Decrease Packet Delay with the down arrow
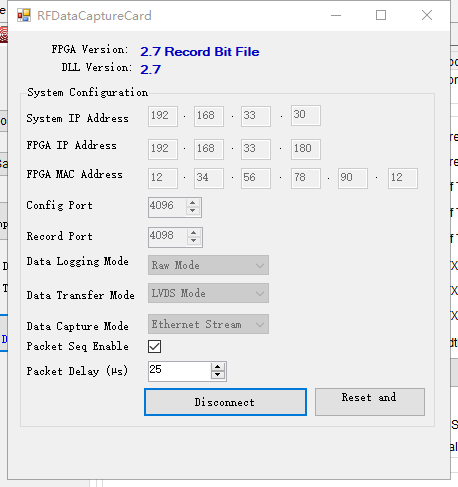The height and width of the screenshot is (487, 458). 218,375
